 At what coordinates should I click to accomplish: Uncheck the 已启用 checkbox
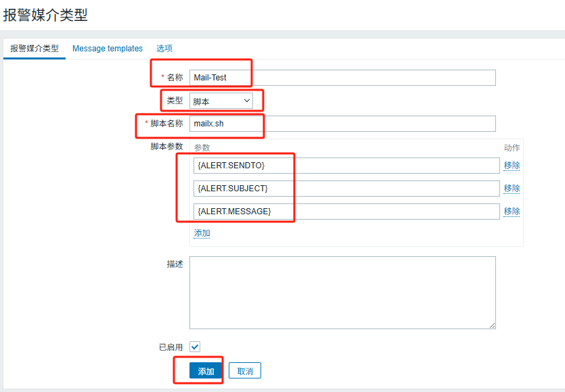195,347
